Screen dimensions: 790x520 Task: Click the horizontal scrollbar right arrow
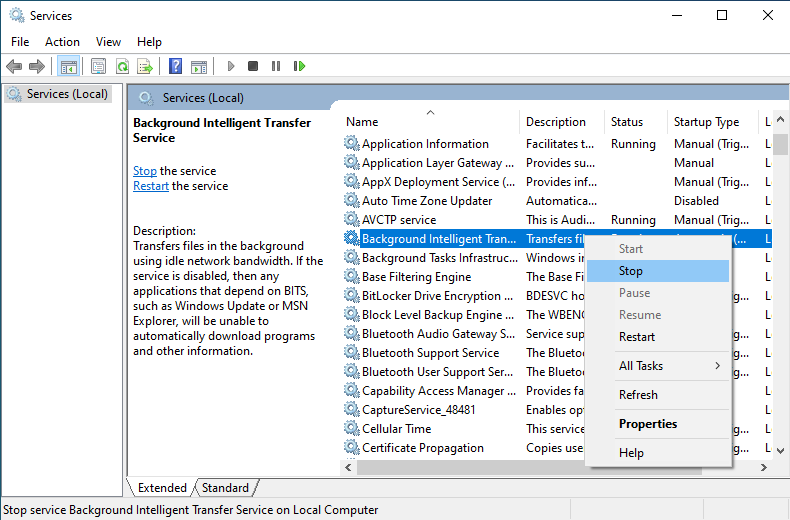tap(764, 468)
